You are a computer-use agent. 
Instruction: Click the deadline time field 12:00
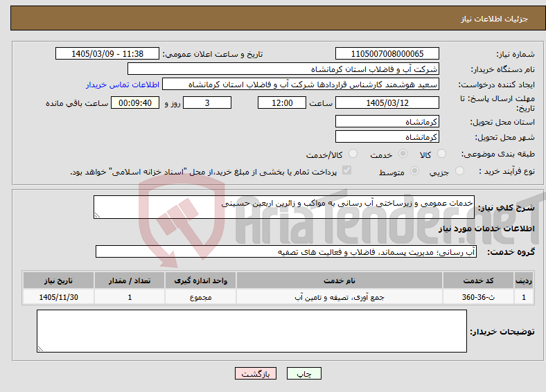(282, 103)
